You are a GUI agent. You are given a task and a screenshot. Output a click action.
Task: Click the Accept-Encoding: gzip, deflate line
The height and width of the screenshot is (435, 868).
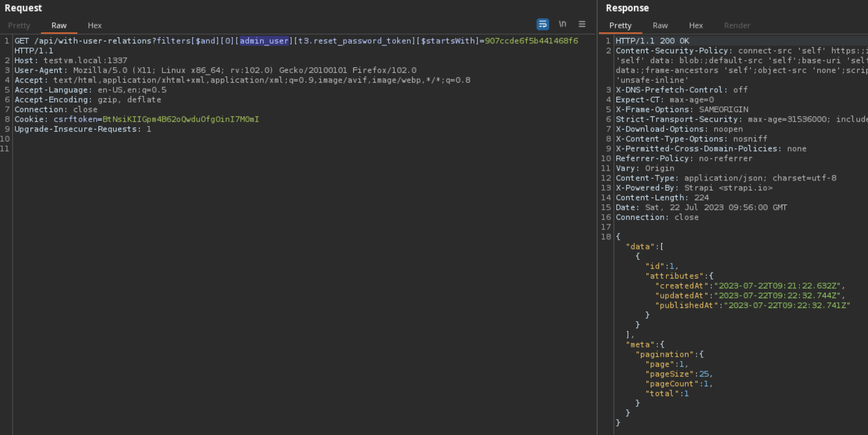pos(88,100)
